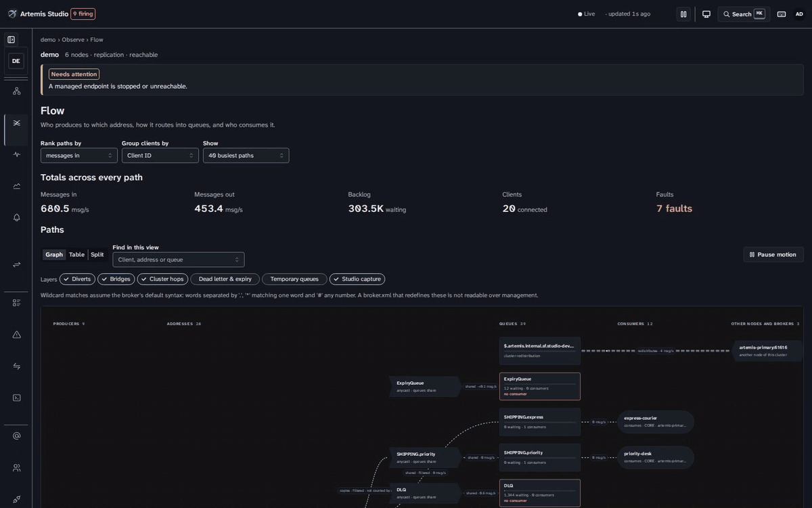Click the pause icon on Pause motion
Screen dimensions: 812x508
(752, 255)
